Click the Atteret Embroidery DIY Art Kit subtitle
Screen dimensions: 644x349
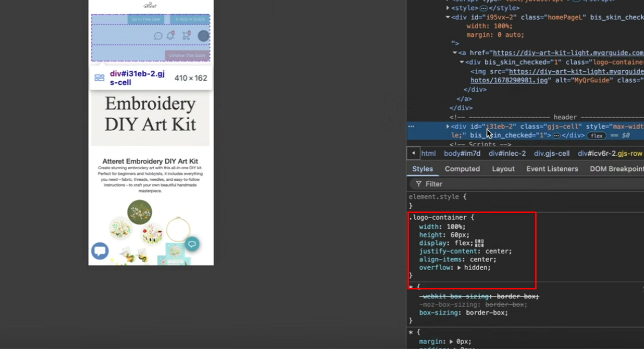(x=150, y=161)
